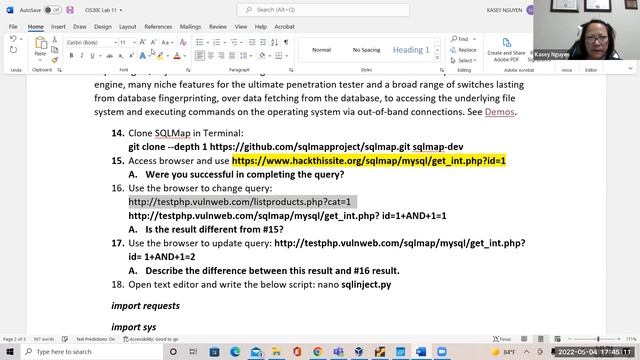Click the Sort A-Z icon
This screenshot has height=360, width=640.
click(274, 42)
